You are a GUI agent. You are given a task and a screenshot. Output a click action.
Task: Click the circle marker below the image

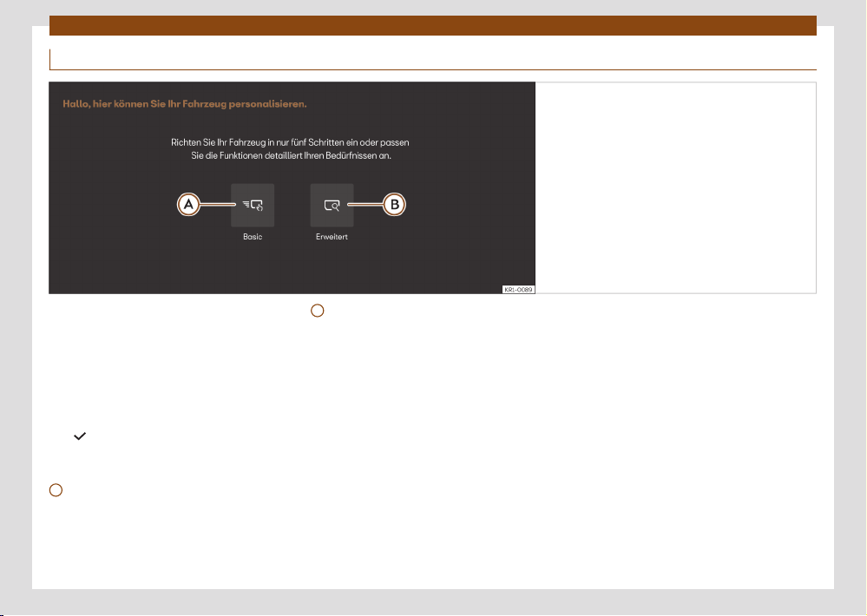coord(318,310)
